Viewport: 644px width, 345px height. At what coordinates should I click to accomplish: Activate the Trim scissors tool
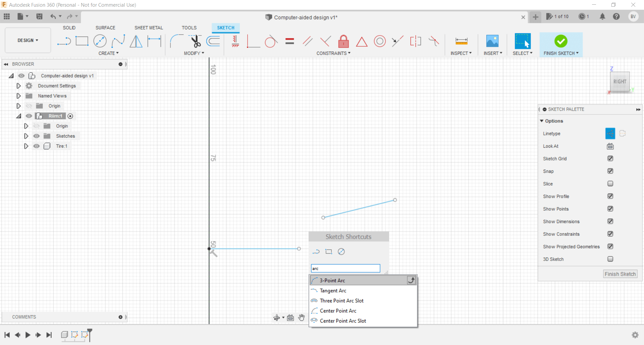(x=195, y=41)
